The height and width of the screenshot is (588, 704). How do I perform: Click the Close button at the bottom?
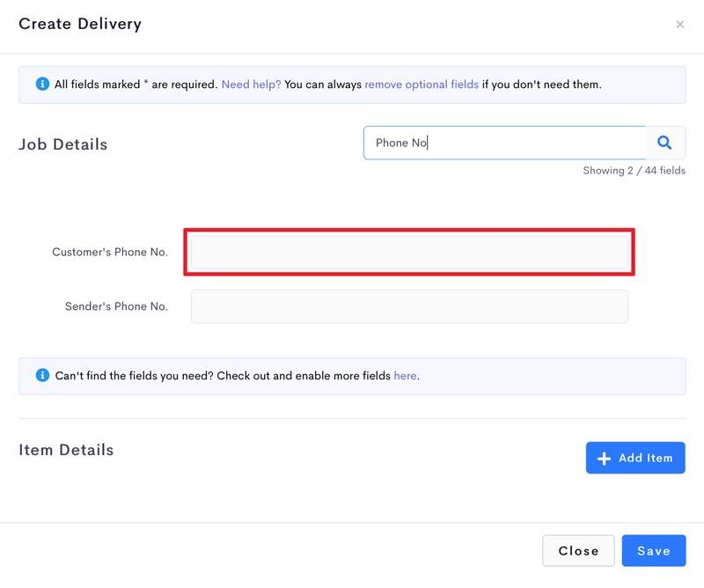(578, 551)
